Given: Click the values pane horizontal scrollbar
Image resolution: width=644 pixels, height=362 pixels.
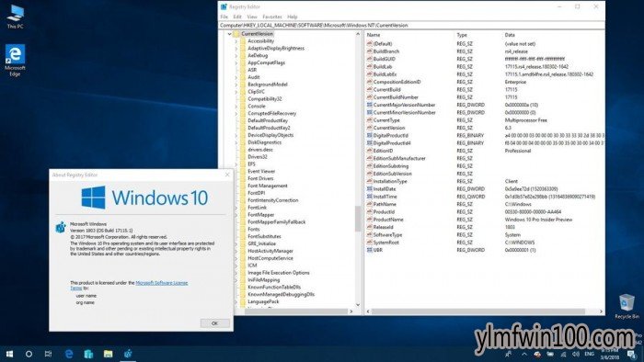Looking at the screenshot, I should [x=478, y=311].
